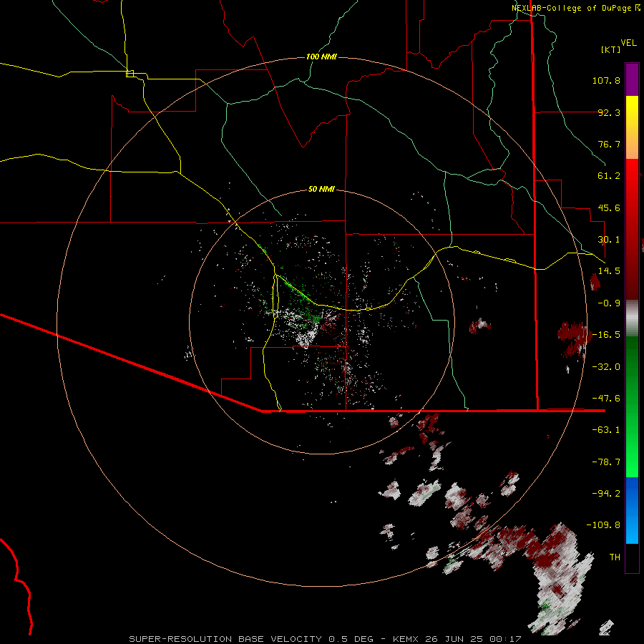
Task: Select the 14.5 scale value
Action: coord(609,271)
